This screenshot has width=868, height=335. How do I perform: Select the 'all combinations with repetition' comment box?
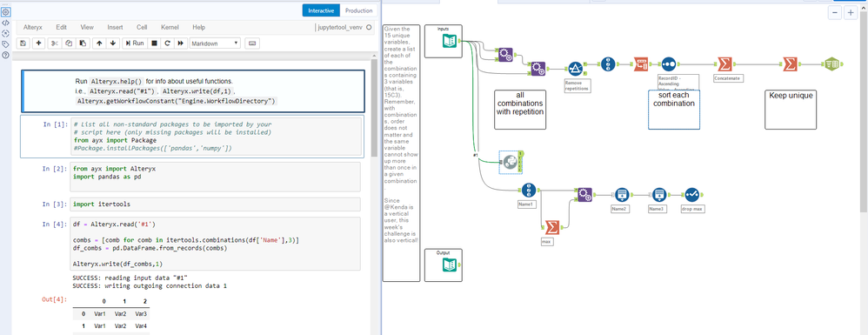520,109
